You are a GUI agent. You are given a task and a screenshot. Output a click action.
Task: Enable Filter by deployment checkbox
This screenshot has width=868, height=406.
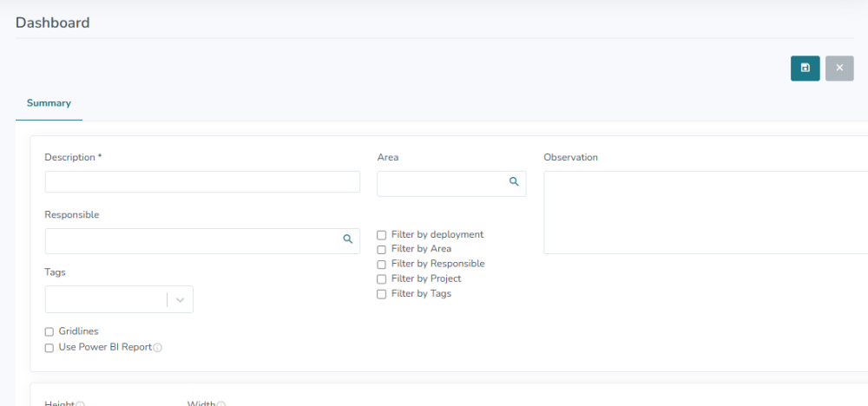point(382,235)
